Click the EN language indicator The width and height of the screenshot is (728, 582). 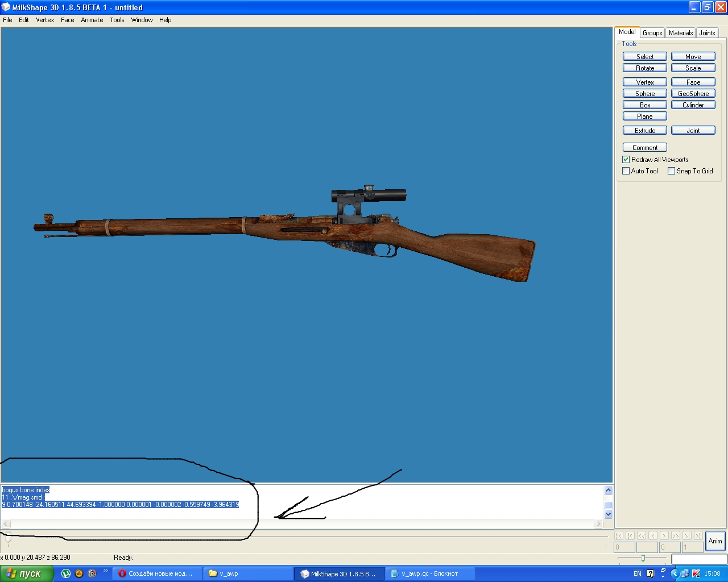638,573
